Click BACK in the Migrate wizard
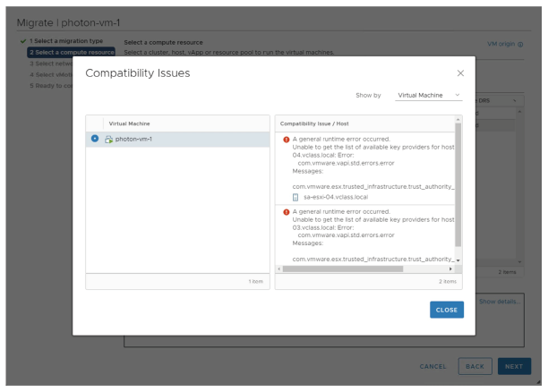548x392 pixels. coord(475,366)
